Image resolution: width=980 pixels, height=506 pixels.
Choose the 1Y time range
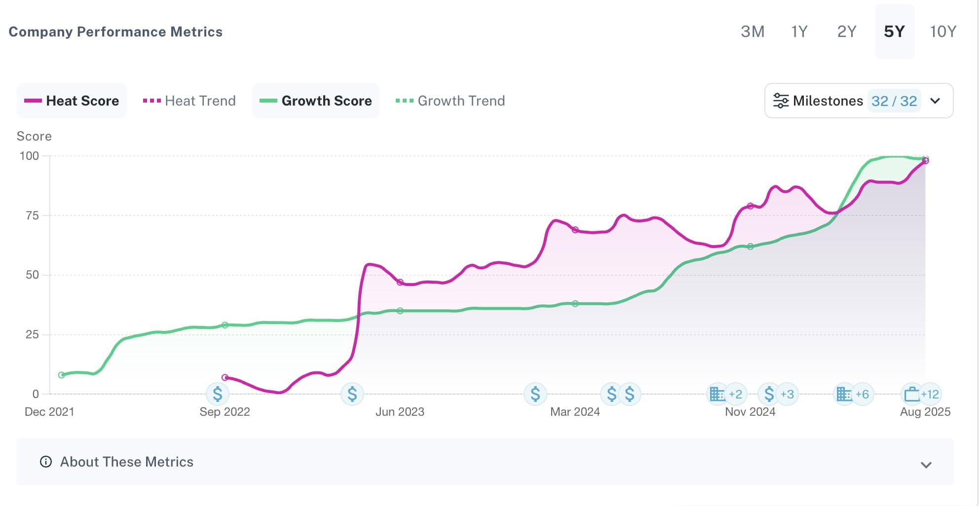click(799, 32)
